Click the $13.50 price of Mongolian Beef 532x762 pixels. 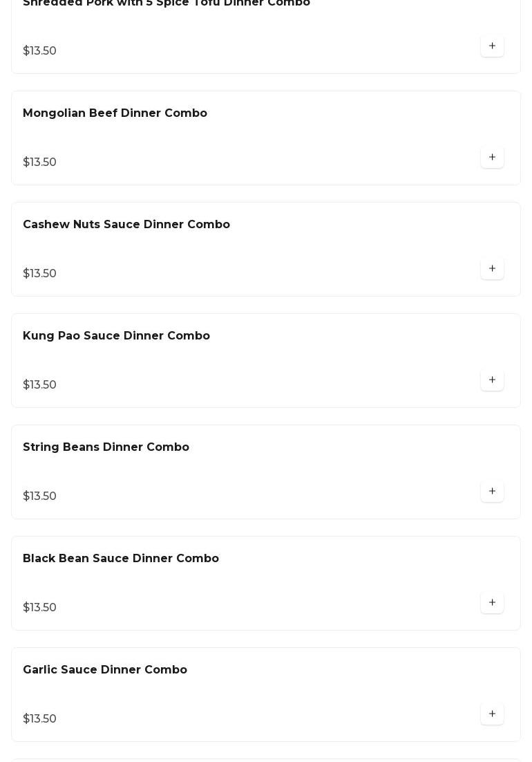[39, 162]
